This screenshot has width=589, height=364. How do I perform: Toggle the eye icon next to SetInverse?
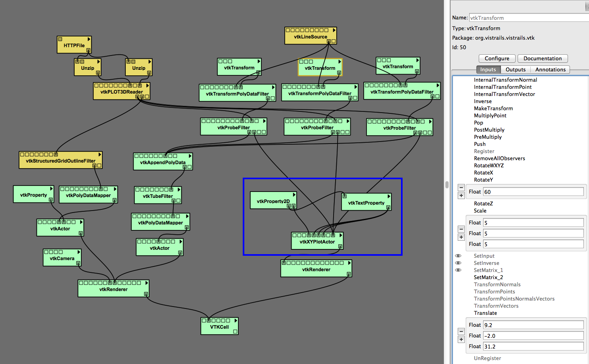tap(458, 263)
